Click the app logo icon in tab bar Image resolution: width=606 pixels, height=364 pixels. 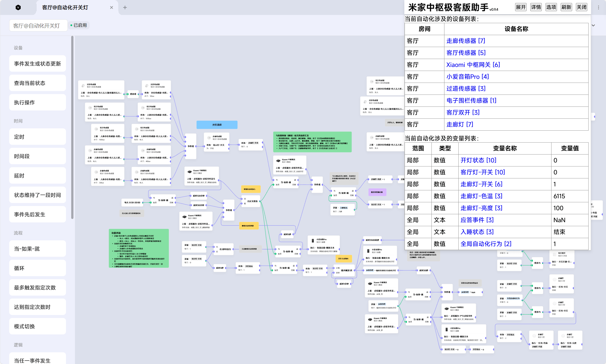18,7
